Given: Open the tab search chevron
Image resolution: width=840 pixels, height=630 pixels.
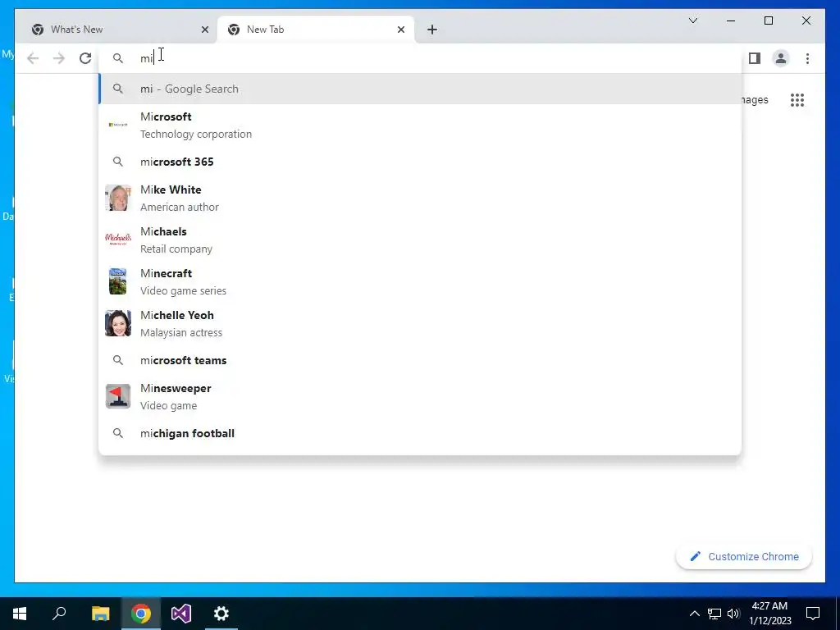Looking at the screenshot, I should tap(692, 21).
